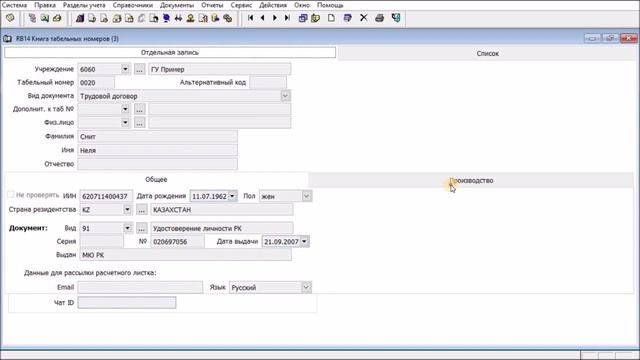This screenshot has height=360, width=640.
Task: Click the blank new-page toolbar icon
Action: click(331, 18)
